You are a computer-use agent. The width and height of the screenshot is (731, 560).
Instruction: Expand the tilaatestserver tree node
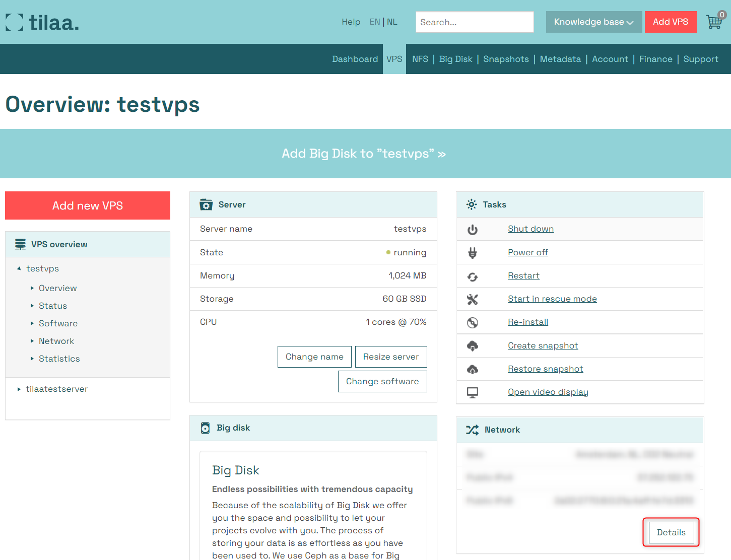[19, 389]
